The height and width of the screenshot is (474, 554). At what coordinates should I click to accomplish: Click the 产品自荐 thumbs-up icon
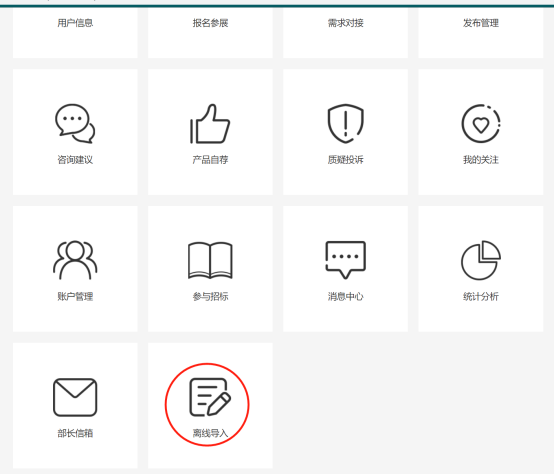[210, 124]
